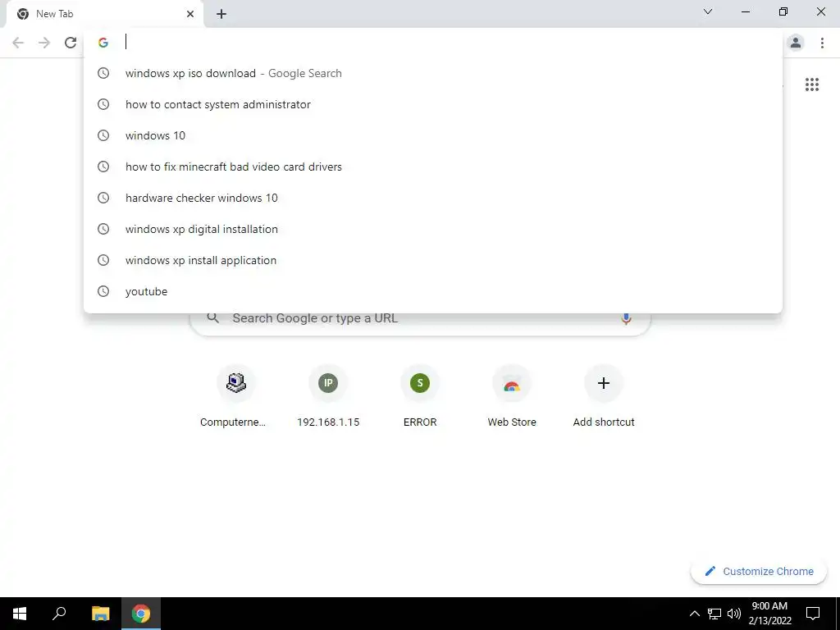Open File Explorer from the taskbar

[100, 614]
